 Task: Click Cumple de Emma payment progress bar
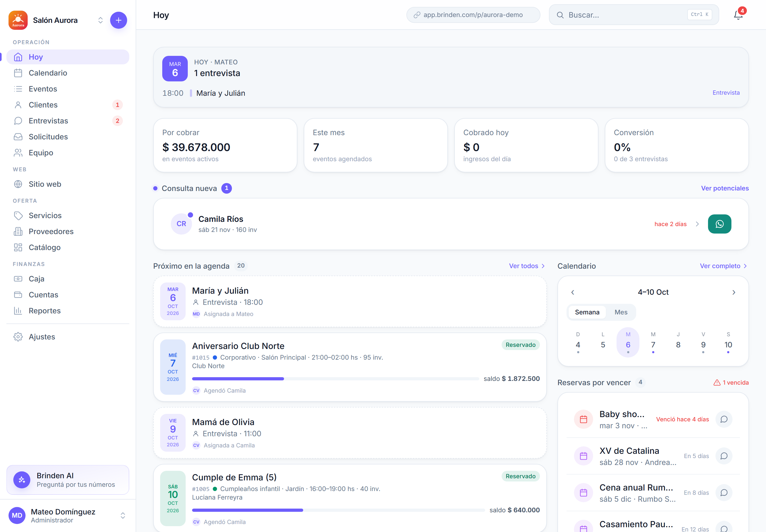click(338, 510)
